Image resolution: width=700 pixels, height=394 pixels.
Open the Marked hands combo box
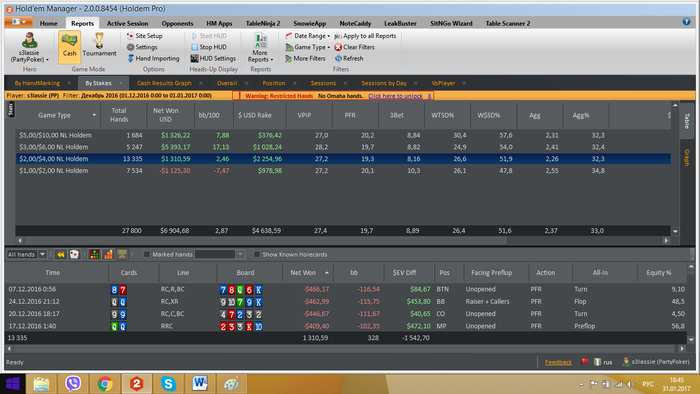(x=220, y=254)
